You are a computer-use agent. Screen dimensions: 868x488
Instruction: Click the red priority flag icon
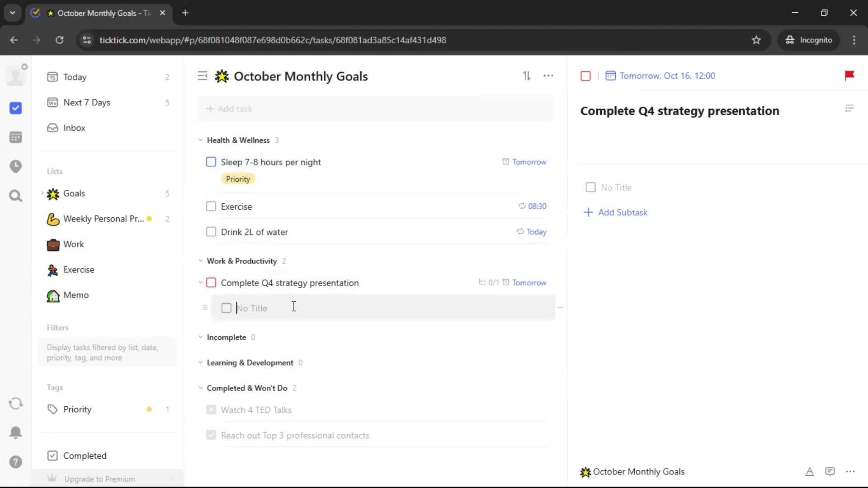tap(849, 75)
